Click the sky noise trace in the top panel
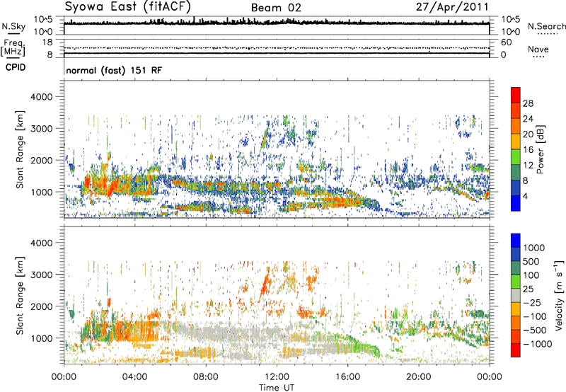The image size is (566, 392). coord(277,23)
